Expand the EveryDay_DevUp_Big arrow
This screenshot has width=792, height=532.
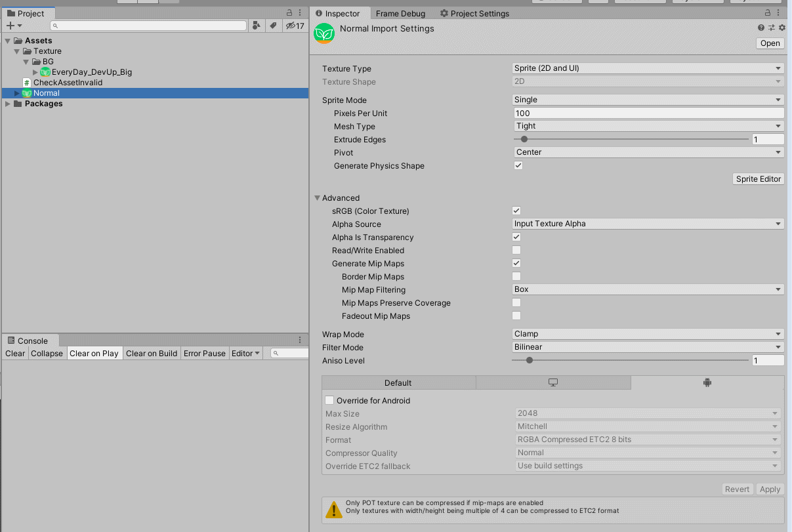pyautogui.click(x=35, y=72)
